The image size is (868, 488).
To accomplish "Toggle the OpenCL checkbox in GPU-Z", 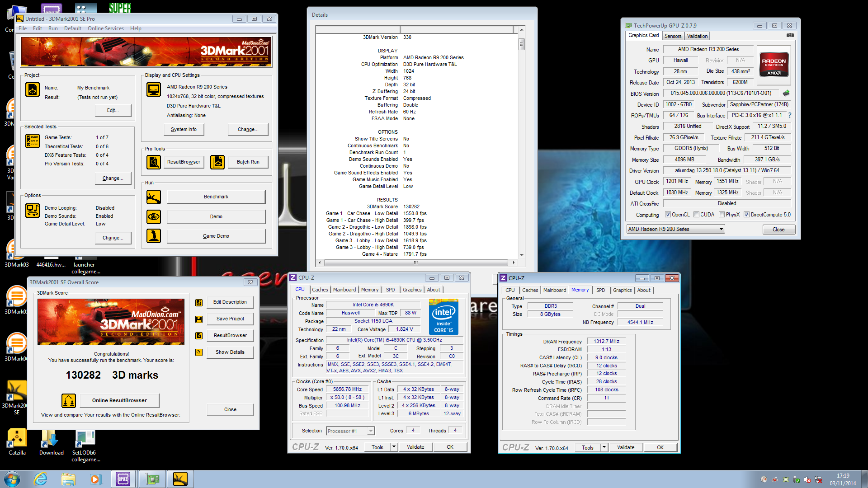I will [668, 215].
